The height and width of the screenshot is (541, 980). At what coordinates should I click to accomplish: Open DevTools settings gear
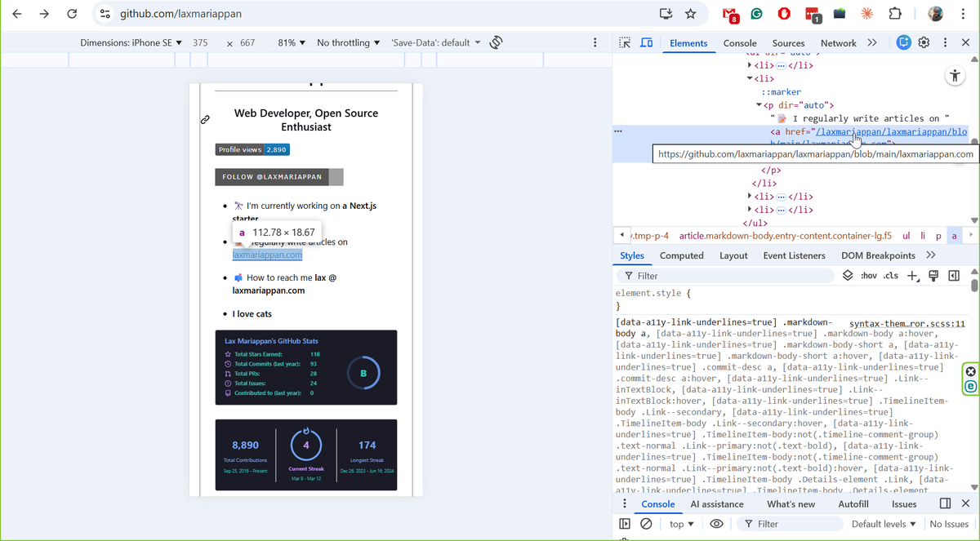pos(924,43)
